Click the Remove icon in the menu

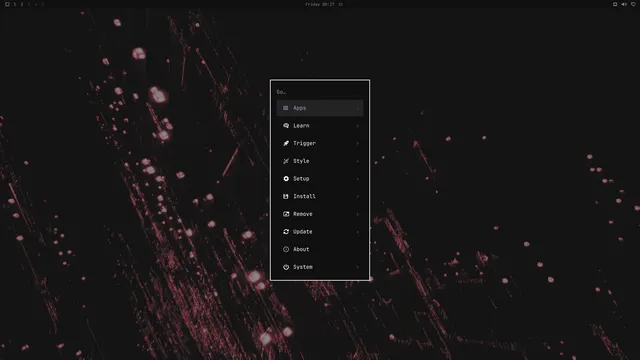tap(286, 214)
